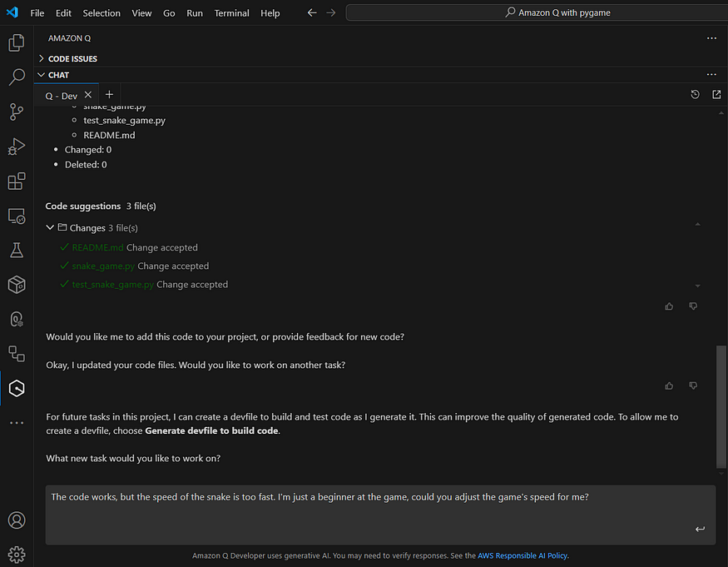Open chat history clock icon
Screen dimensions: 728x567
(695, 94)
